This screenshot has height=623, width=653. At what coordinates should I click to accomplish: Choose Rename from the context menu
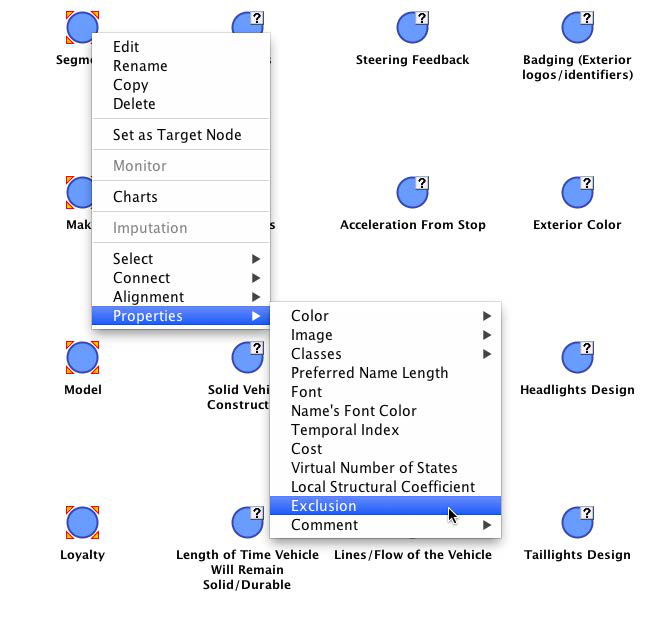(140, 66)
